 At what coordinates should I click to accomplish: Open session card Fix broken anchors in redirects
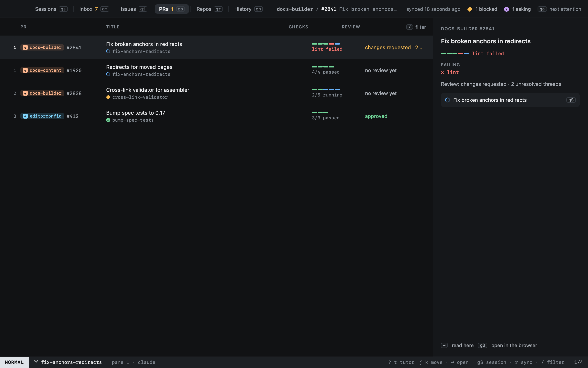510,100
